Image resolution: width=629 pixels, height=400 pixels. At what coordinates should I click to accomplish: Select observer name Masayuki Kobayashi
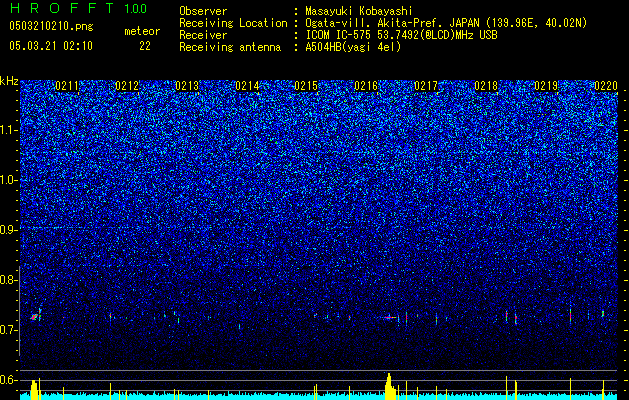click(x=359, y=11)
